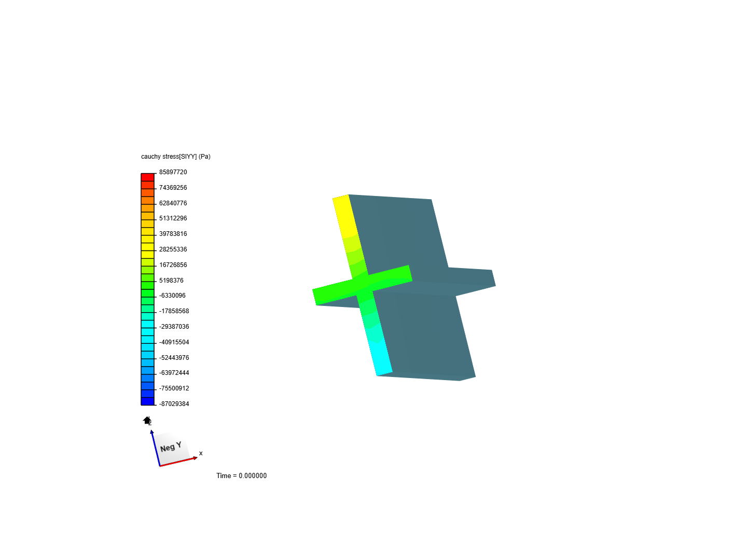Click legend value -63972444

pos(174,373)
